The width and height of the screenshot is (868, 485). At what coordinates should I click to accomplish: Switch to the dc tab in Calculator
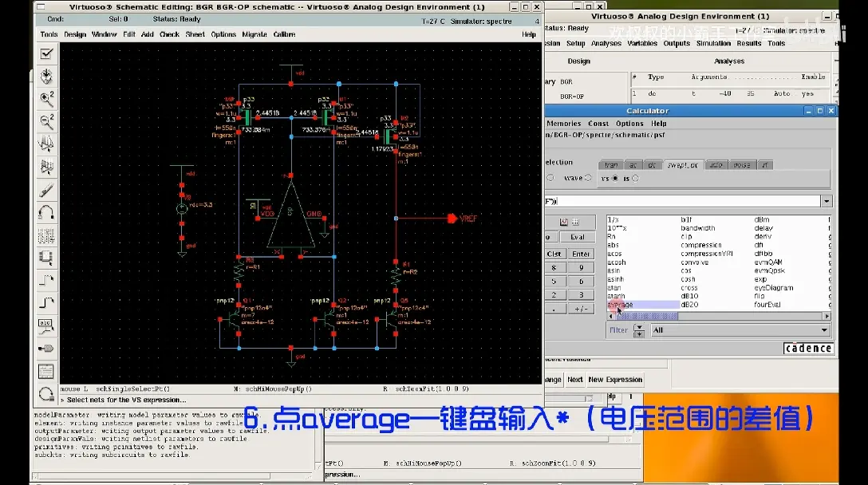pos(652,165)
